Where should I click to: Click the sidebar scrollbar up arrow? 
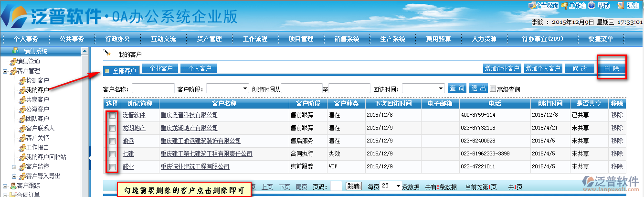[84, 51]
